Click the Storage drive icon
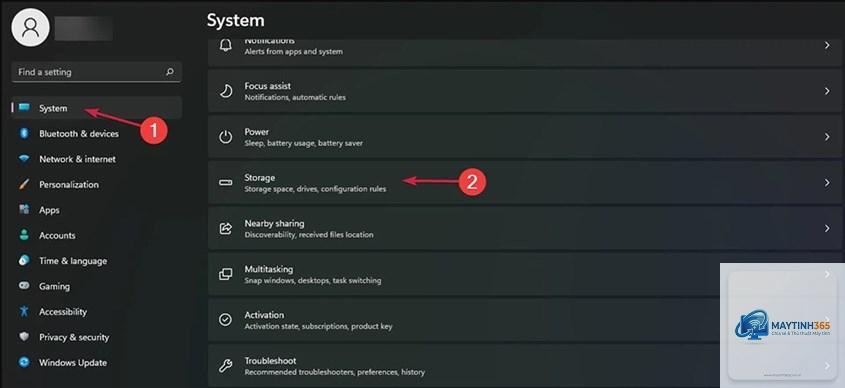Screen dimensions: 845x388 tap(225, 183)
